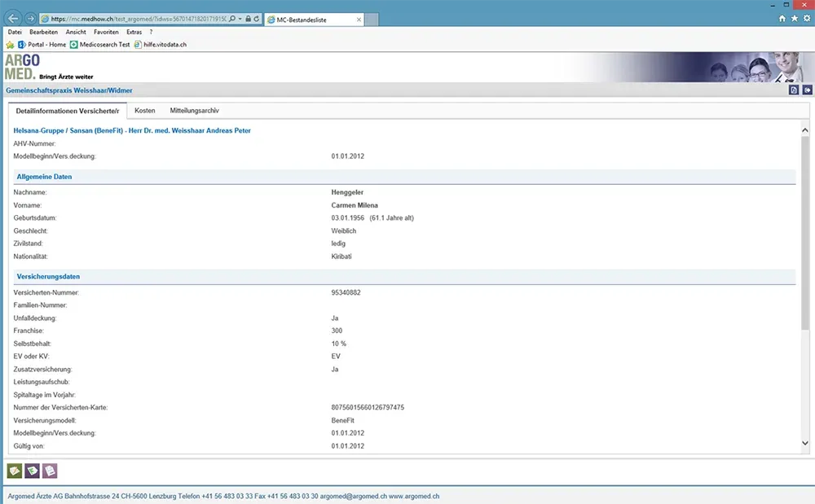Open the address bar dropdown arrow
The image size is (815, 504).
[240, 19]
